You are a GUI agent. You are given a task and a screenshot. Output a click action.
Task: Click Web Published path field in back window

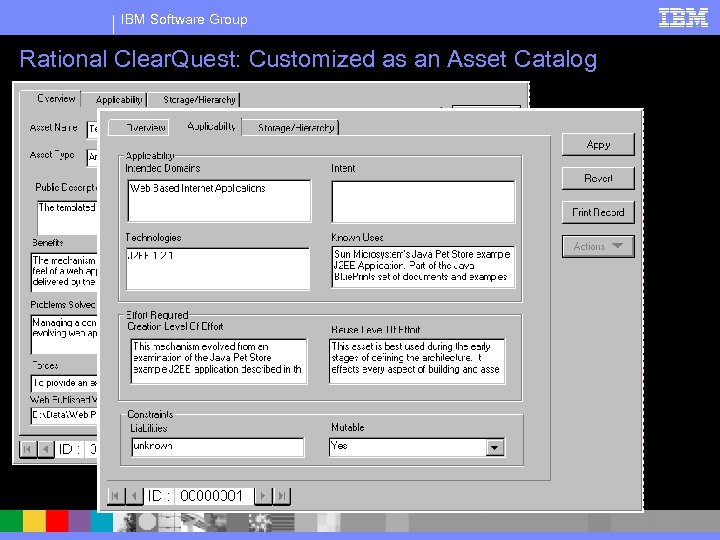(x=64, y=415)
